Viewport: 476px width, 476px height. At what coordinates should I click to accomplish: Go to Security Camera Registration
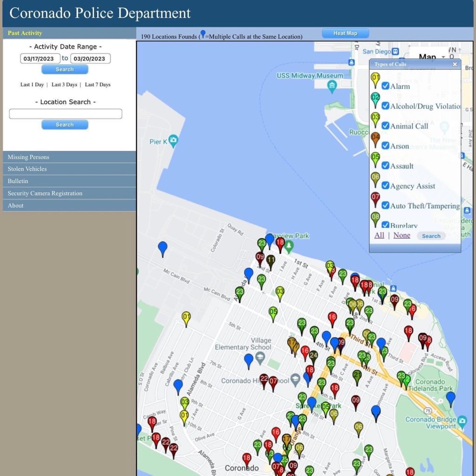pyautogui.click(x=45, y=193)
